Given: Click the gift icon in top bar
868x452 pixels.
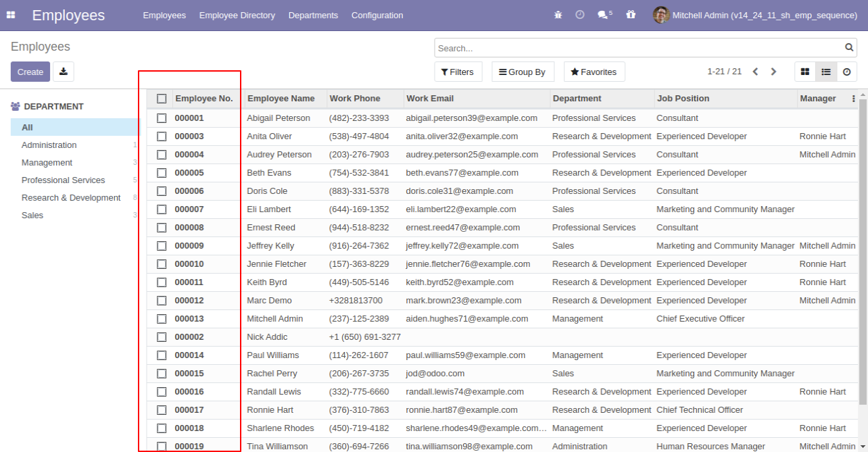Looking at the screenshot, I should coord(631,15).
